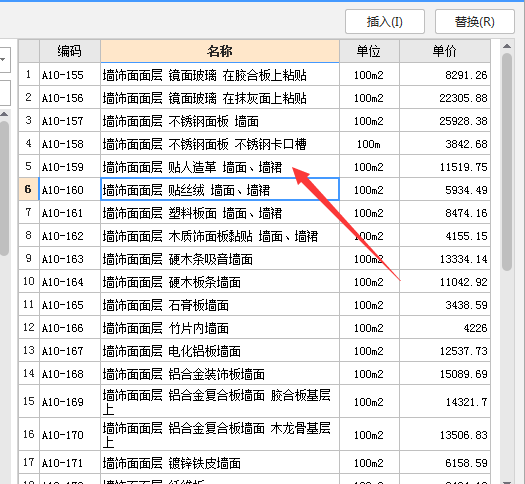This screenshot has width=525, height=484.
Task: Click price cell 3438.59
Action: click(x=445, y=305)
